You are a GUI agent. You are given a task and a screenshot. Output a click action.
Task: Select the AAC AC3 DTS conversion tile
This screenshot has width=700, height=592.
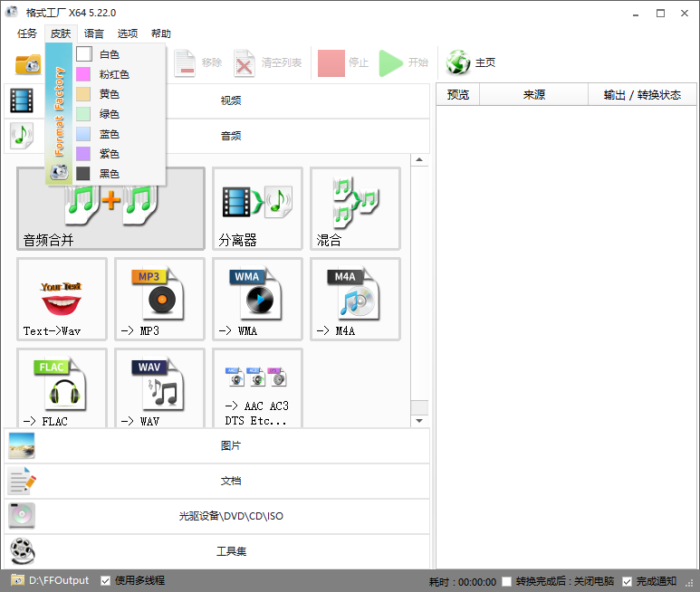(257, 387)
